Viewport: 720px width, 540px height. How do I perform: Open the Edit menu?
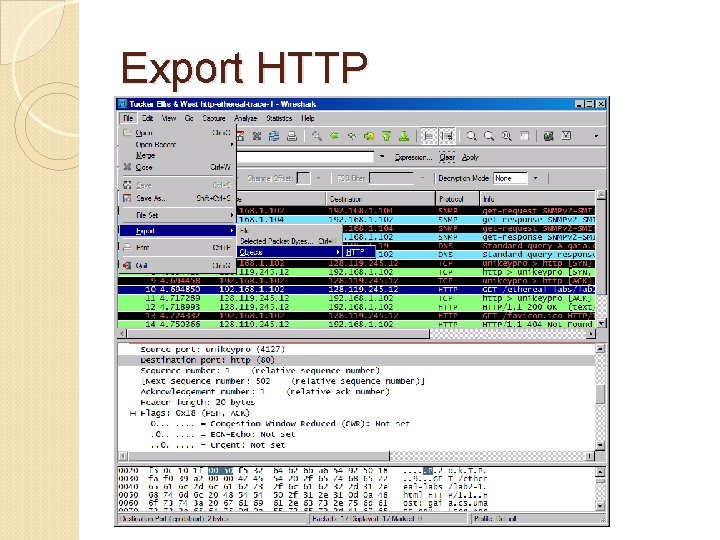click(147, 118)
